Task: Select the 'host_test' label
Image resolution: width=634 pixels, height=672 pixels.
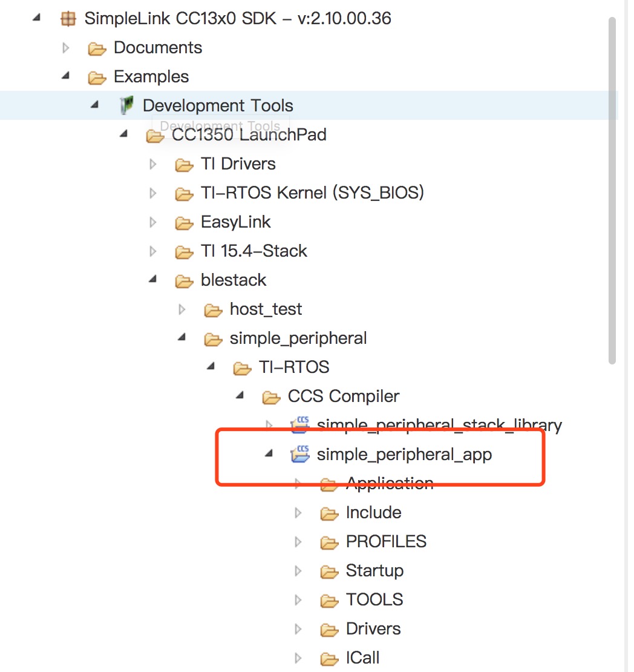Action: (266, 309)
